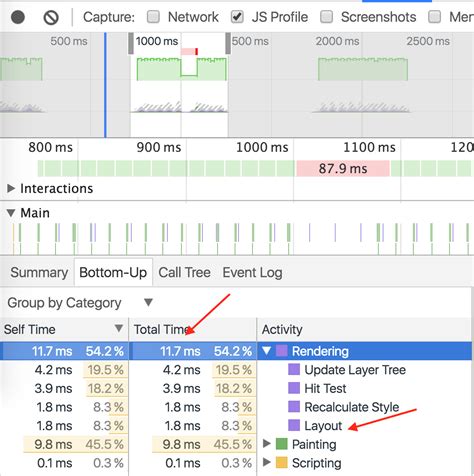Click the purple Layout category icon
The height and width of the screenshot is (476, 474).
(294, 425)
